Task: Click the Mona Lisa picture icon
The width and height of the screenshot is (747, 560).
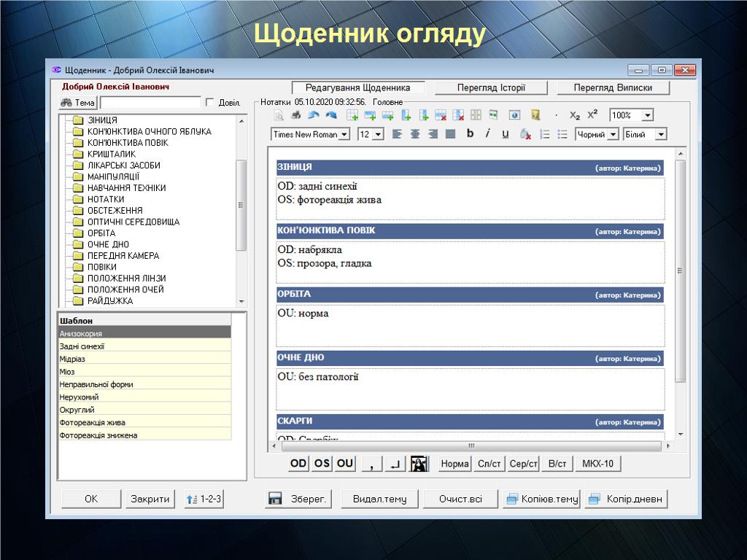Action: click(x=419, y=464)
